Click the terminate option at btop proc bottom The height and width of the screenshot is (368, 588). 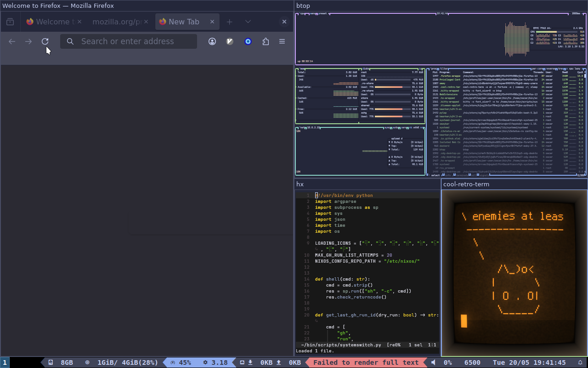pyautogui.click(x=461, y=175)
